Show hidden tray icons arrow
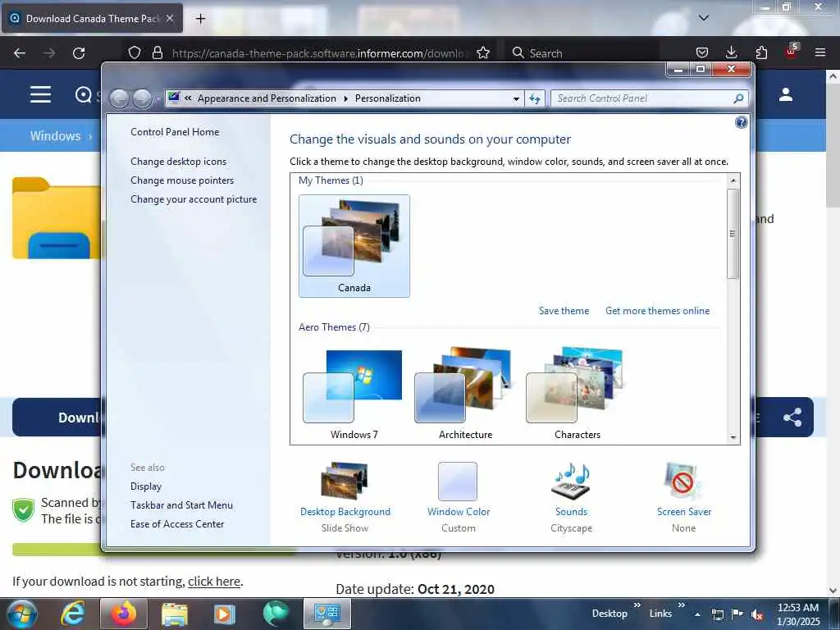The image size is (840, 630). tap(697, 614)
